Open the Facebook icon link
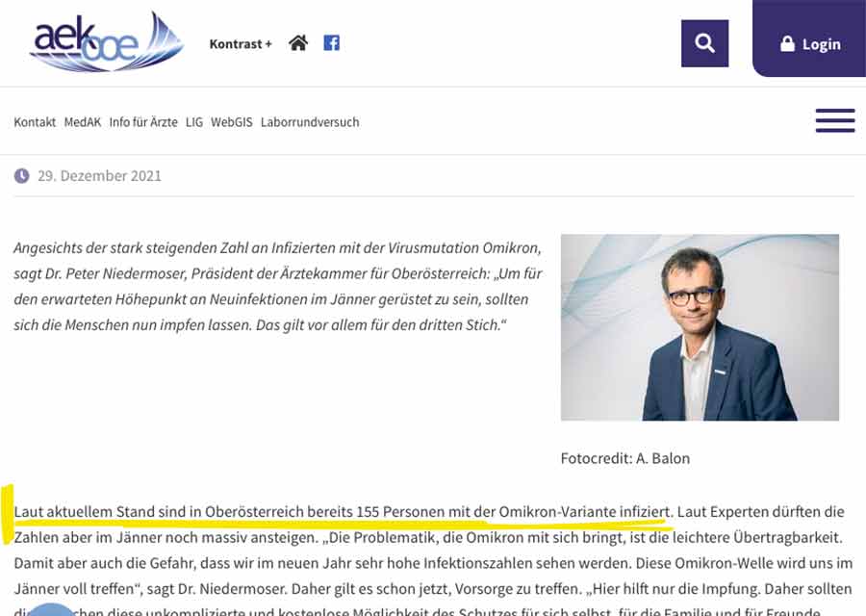 click(x=331, y=43)
